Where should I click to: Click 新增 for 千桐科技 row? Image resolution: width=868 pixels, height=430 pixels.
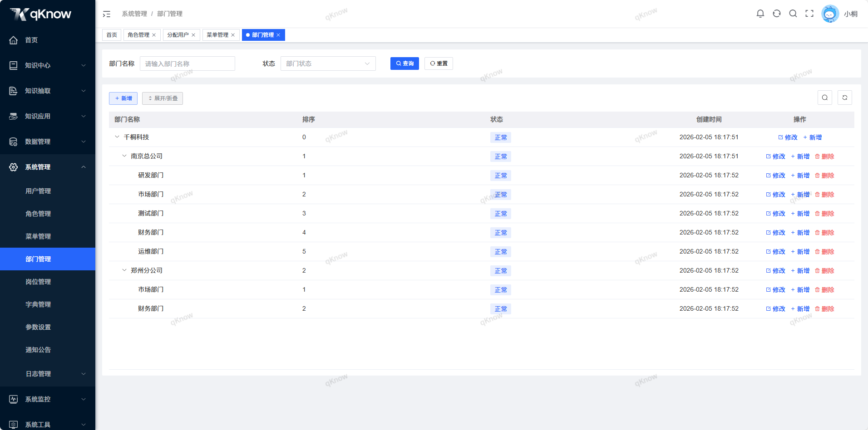click(812, 137)
